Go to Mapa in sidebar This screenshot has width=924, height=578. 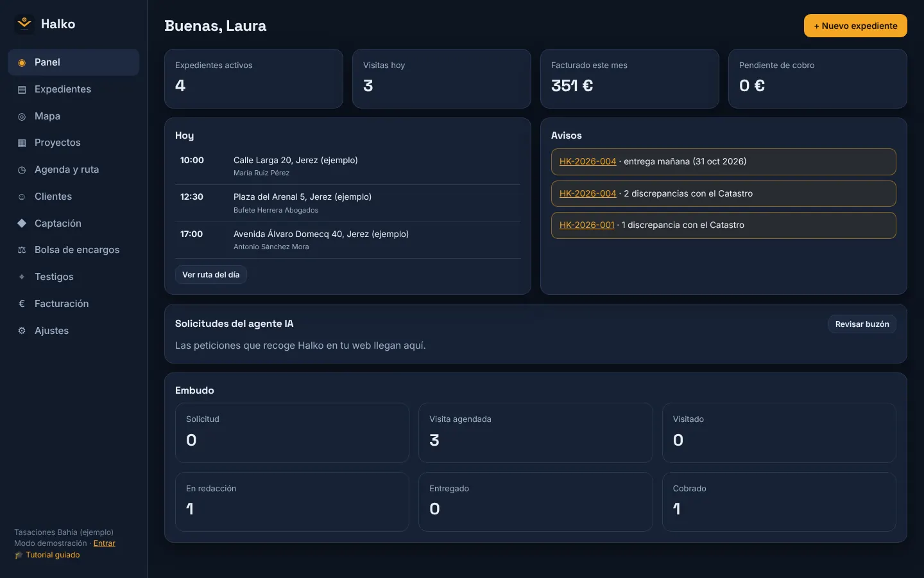pyautogui.click(x=73, y=116)
